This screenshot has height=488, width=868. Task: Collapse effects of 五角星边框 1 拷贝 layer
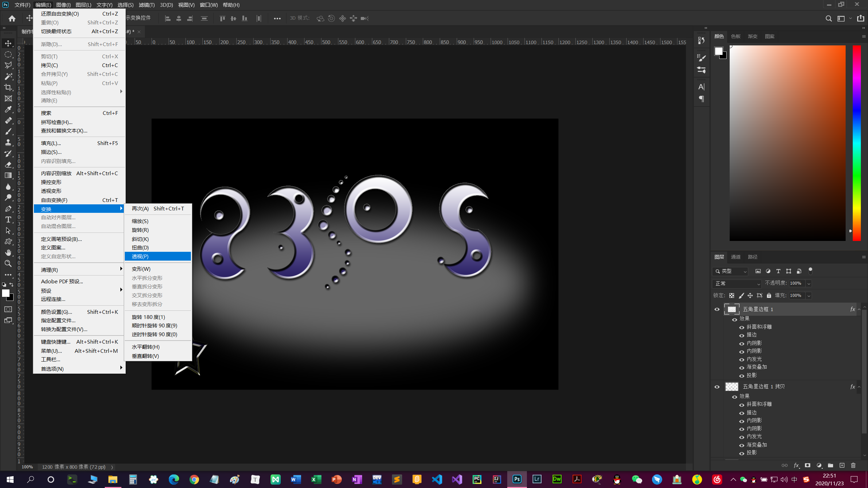coord(859,387)
